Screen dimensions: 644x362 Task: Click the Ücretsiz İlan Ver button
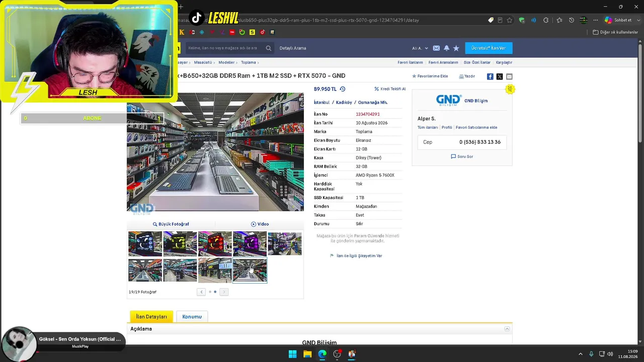pyautogui.click(x=489, y=48)
